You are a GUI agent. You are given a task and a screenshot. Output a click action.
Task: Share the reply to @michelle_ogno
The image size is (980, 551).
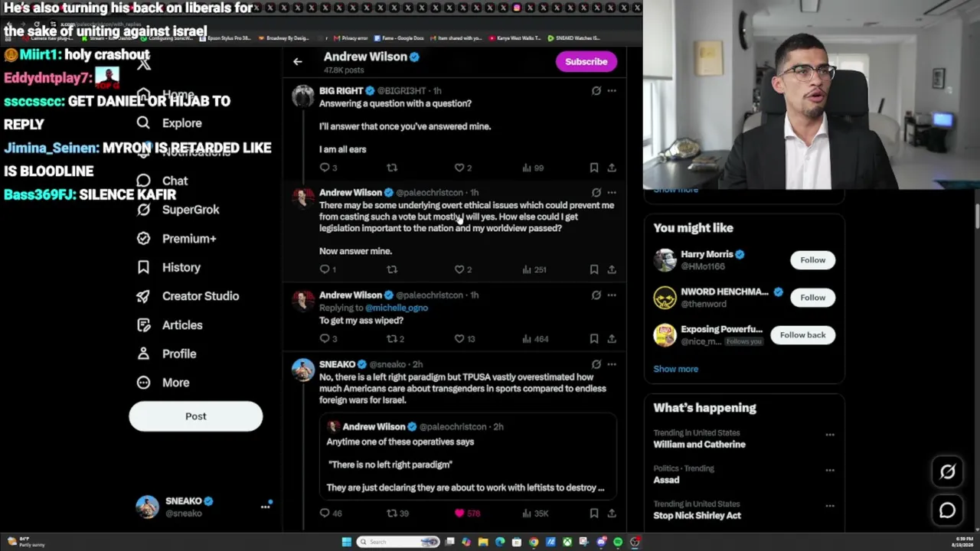coord(612,338)
